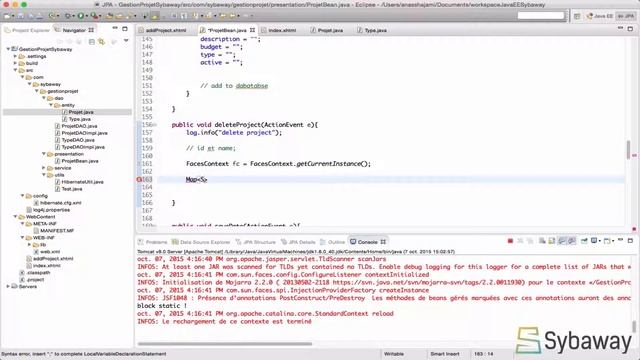Collapse the GestionProjetSybaway project node
The height and width of the screenshot is (360, 640).
(x=8, y=49)
